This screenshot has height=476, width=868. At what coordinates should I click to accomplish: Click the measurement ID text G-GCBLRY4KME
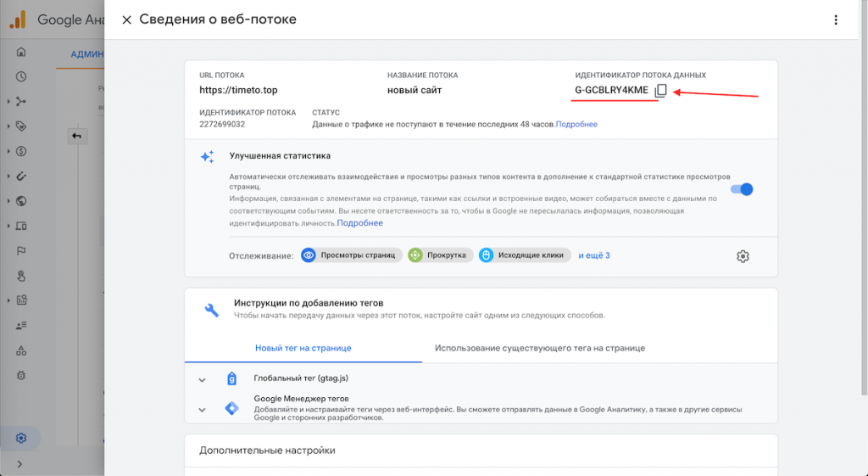[611, 90]
